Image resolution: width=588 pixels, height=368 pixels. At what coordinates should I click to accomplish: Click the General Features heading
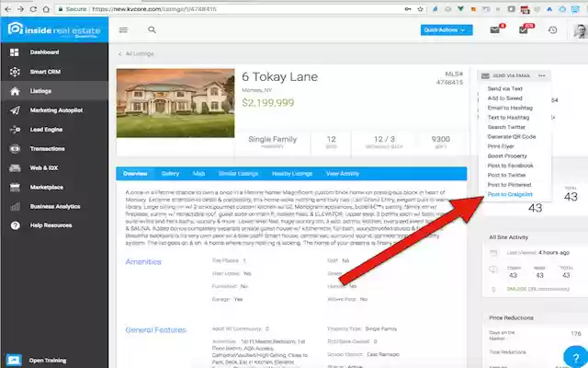tap(155, 329)
